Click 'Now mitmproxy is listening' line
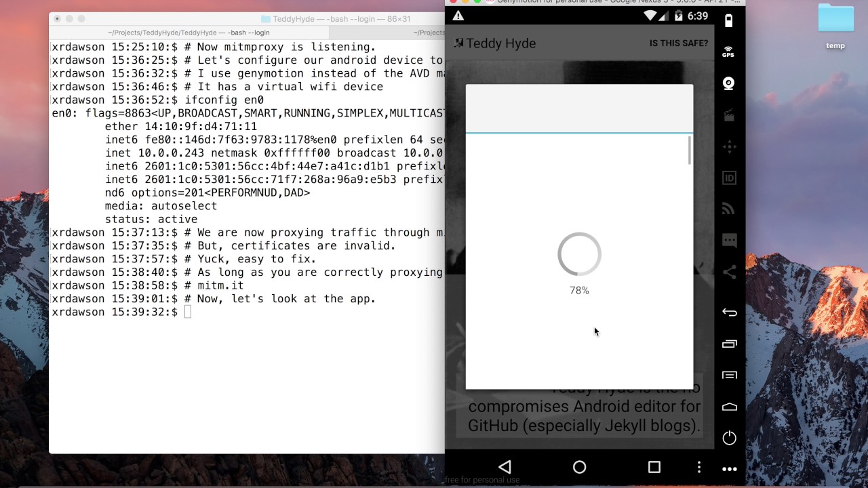The image size is (868, 488). (214, 47)
